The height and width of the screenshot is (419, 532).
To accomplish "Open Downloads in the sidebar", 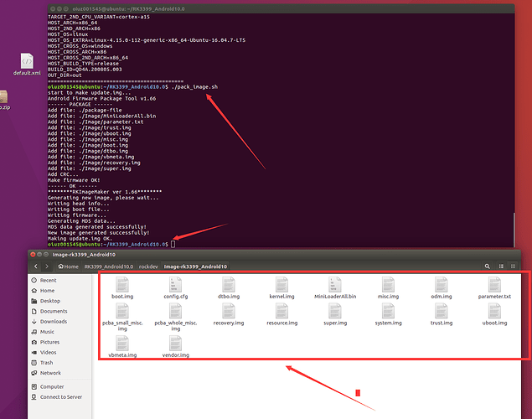I will (x=54, y=321).
